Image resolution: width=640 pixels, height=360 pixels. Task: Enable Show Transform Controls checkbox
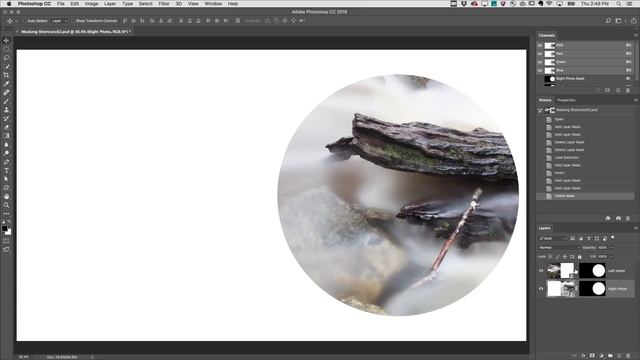tap(73, 21)
